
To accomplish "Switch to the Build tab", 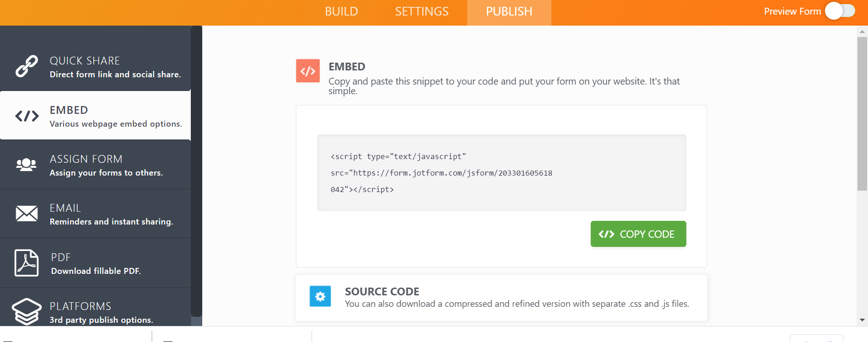I will coord(341,11).
